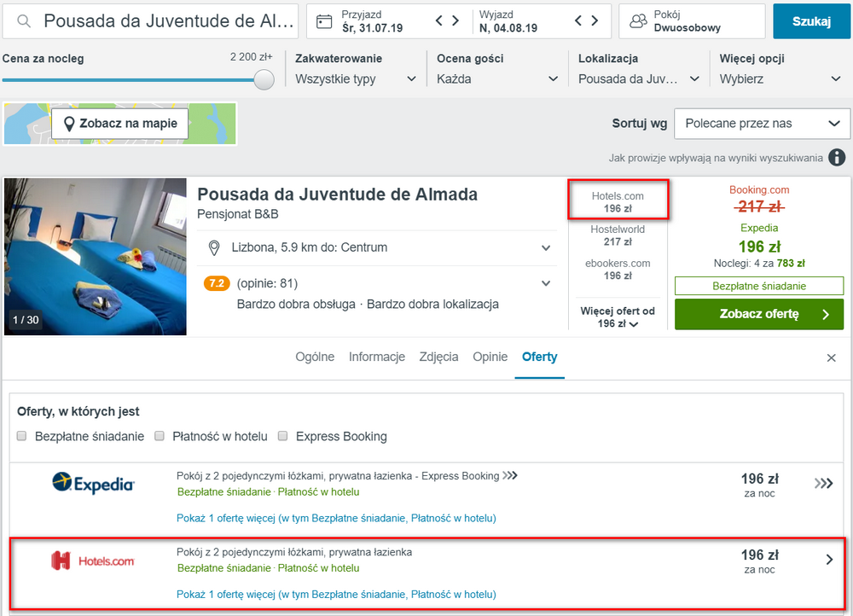Screen dimensions: 853x616
Task: Close the hotel details panel
Action: coord(831,357)
